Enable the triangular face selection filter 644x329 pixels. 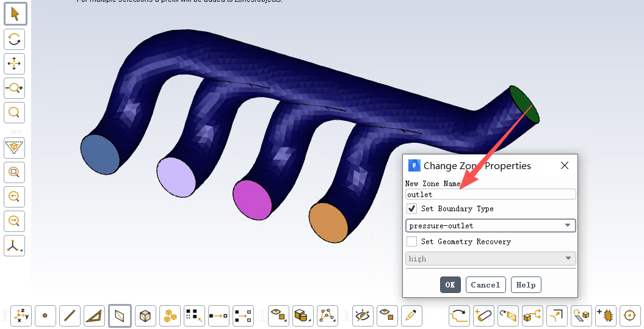pos(94,316)
